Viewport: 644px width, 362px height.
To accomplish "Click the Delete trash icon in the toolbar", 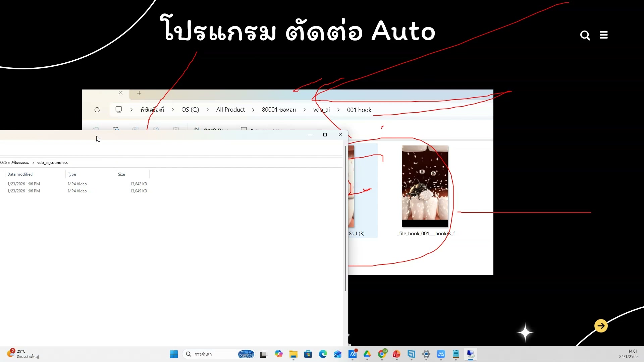I will tap(176, 129).
